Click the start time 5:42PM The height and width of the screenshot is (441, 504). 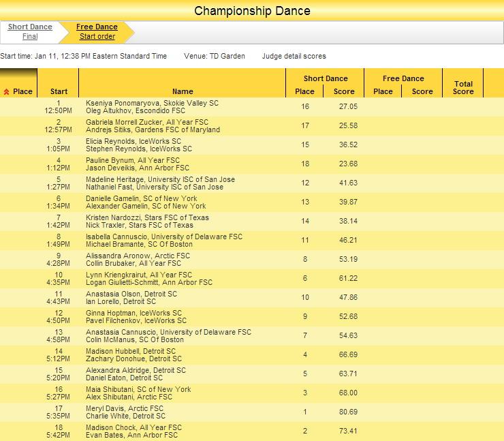pyautogui.click(x=58, y=435)
